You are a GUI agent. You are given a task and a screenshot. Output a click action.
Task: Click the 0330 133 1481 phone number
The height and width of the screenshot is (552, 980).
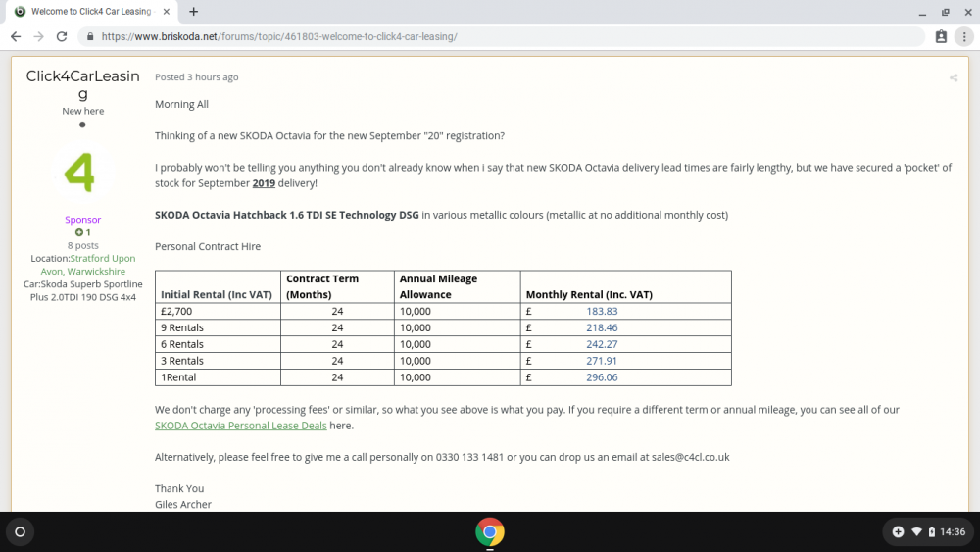click(469, 457)
